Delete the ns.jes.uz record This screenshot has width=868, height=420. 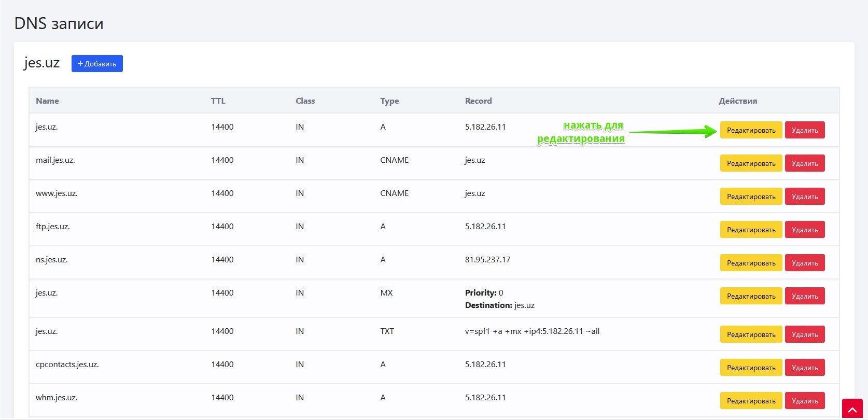click(x=804, y=263)
